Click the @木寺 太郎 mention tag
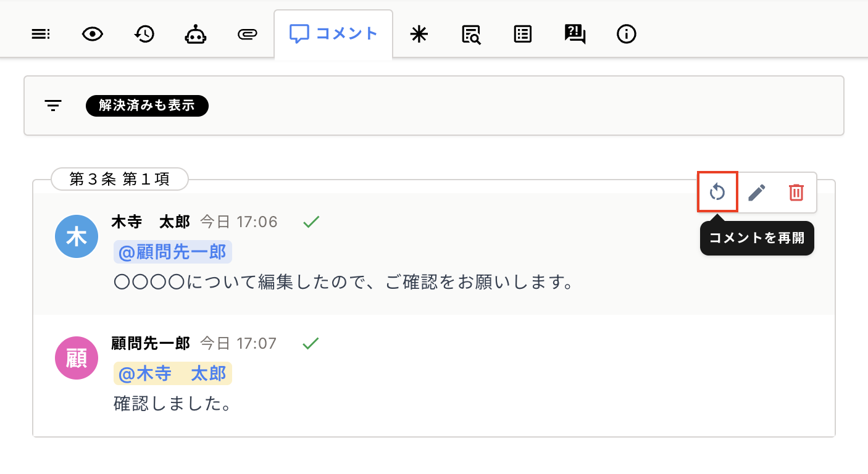The image size is (868, 474). [x=173, y=373]
